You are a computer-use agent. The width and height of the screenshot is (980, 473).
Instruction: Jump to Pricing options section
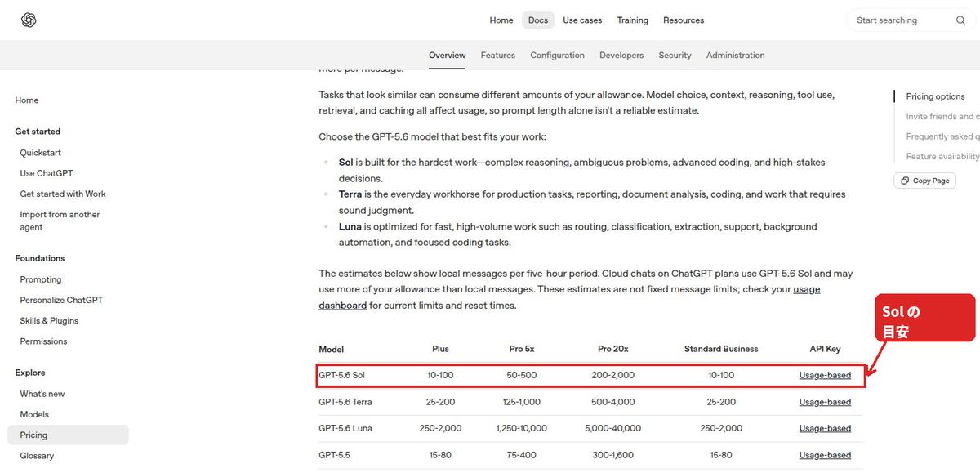(x=936, y=96)
